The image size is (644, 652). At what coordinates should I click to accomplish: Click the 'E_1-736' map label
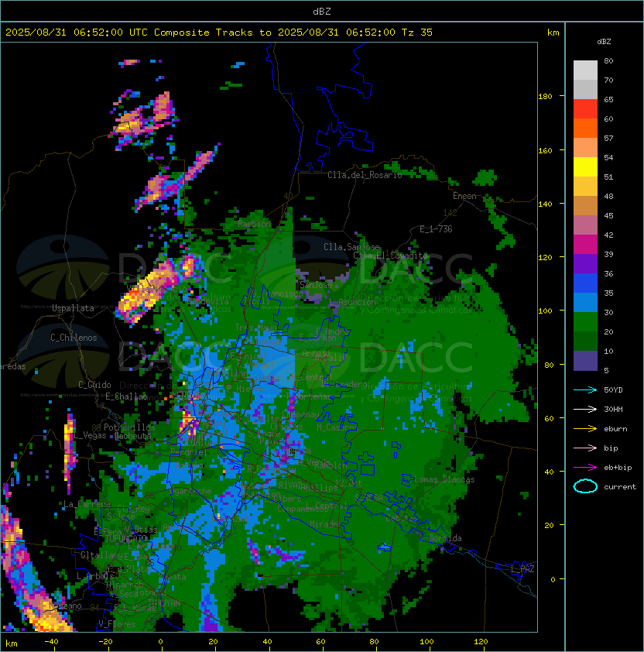[x=436, y=228]
